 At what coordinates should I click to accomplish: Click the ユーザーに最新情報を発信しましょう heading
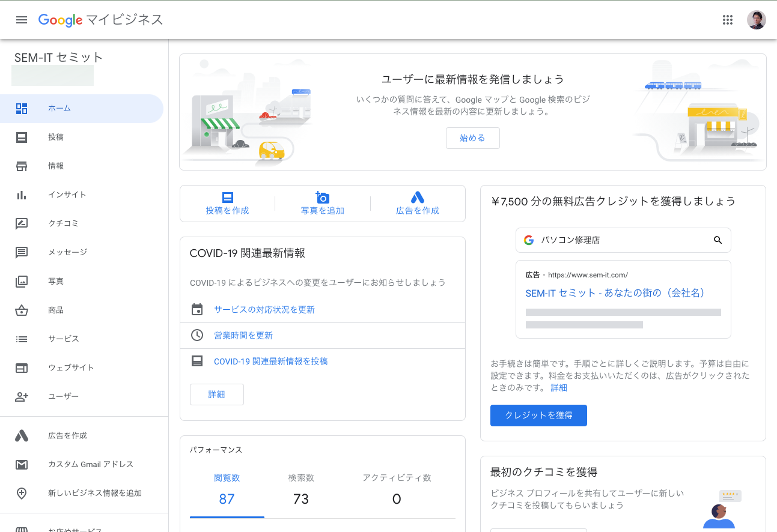(x=473, y=79)
